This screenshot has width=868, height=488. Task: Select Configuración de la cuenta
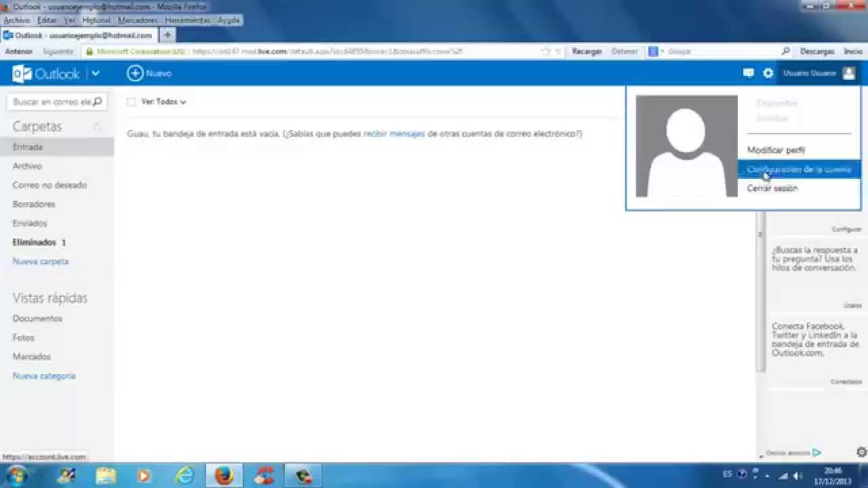(798, 169)
